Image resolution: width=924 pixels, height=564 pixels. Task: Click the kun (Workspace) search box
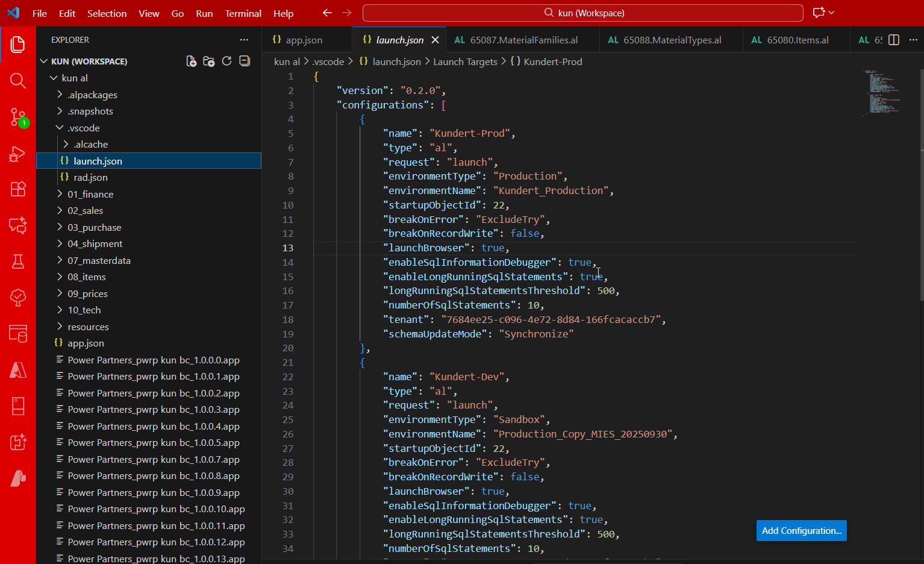pyautogui.click(x=583, y=13)
